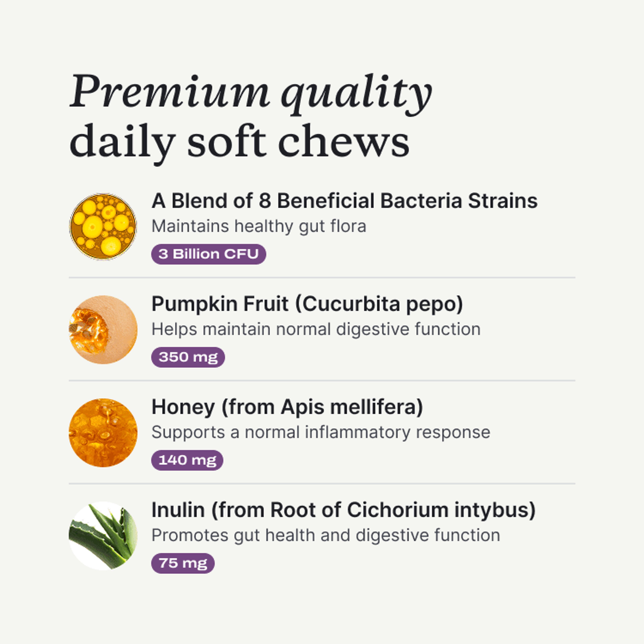644x644 pixels.
Task: Select the honey circular icon
Action: [x=103, y=432]
